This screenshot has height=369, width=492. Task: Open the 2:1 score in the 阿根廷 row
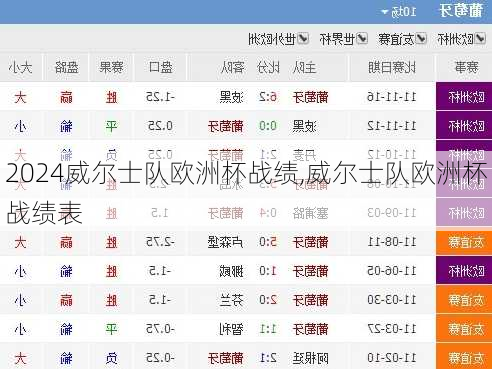pyautogui.click(x=268, y=358)
